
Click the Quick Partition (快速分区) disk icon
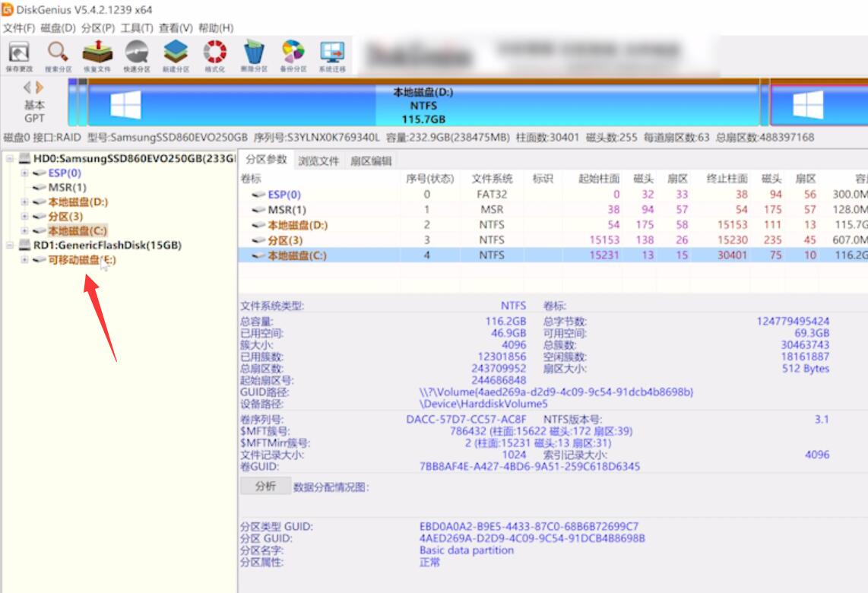click(x=137, y=56)
